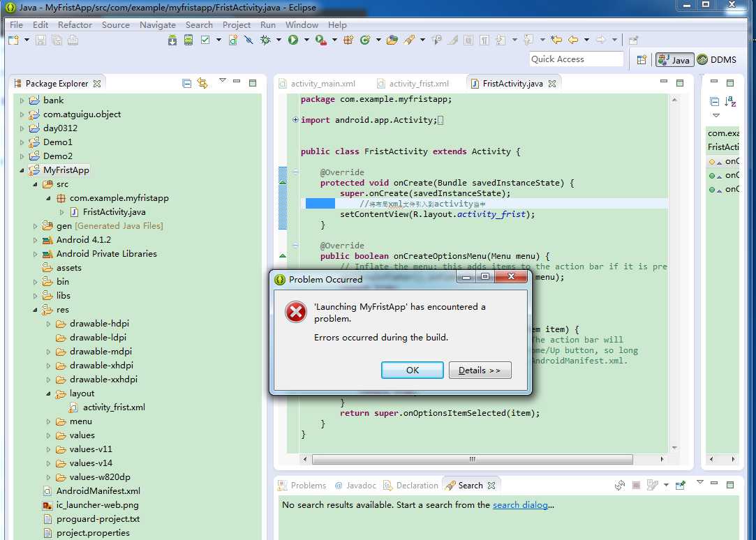Viewport: 756px width, 540px height.
Task: Click the New Java Class icon
Action: tap(365, 40)
